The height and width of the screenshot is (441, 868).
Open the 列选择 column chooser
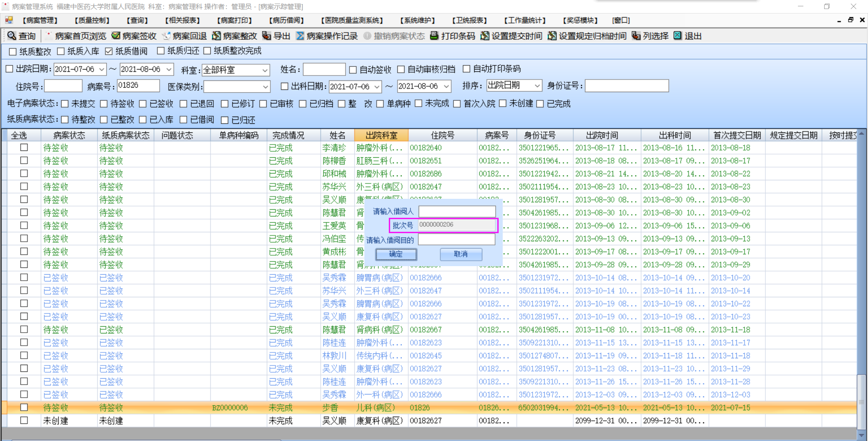point(636,36)
